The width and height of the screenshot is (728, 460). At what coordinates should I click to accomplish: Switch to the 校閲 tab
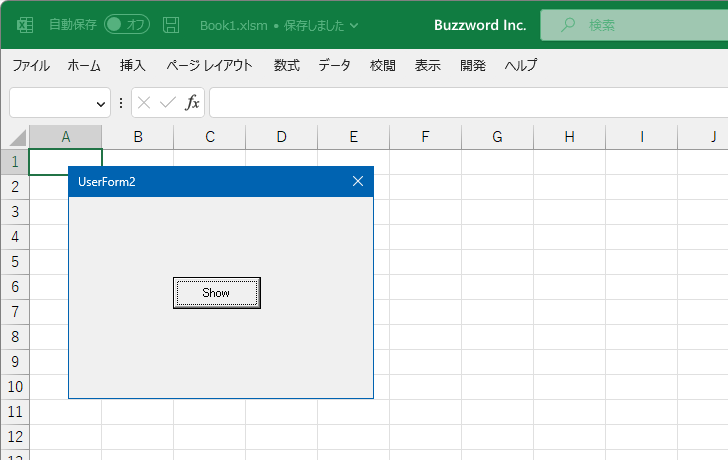pyautogui.click(x=383, y=65)
